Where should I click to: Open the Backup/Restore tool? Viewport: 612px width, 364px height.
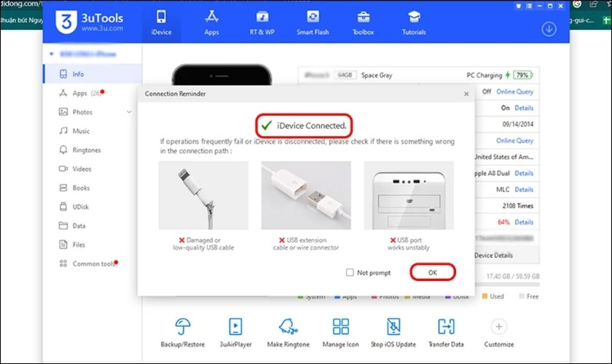point(183,333)
